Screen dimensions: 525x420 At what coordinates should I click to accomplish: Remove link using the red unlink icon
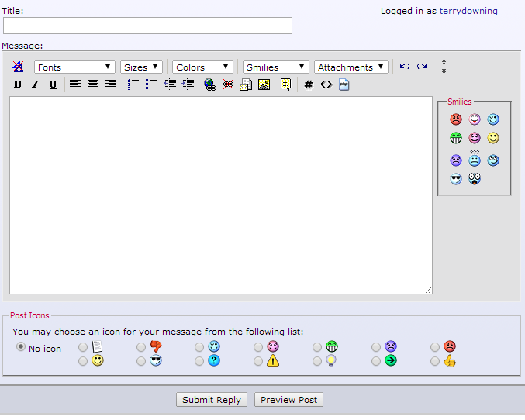228,84
